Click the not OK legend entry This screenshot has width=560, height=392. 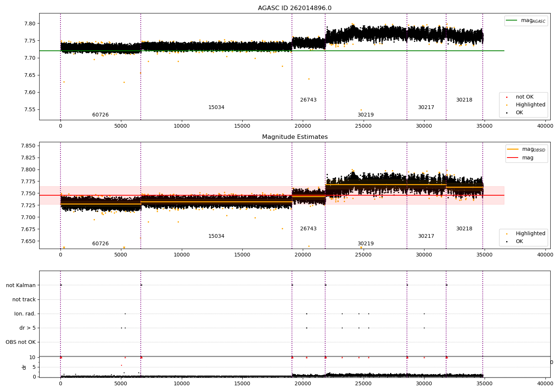[523, 97]
